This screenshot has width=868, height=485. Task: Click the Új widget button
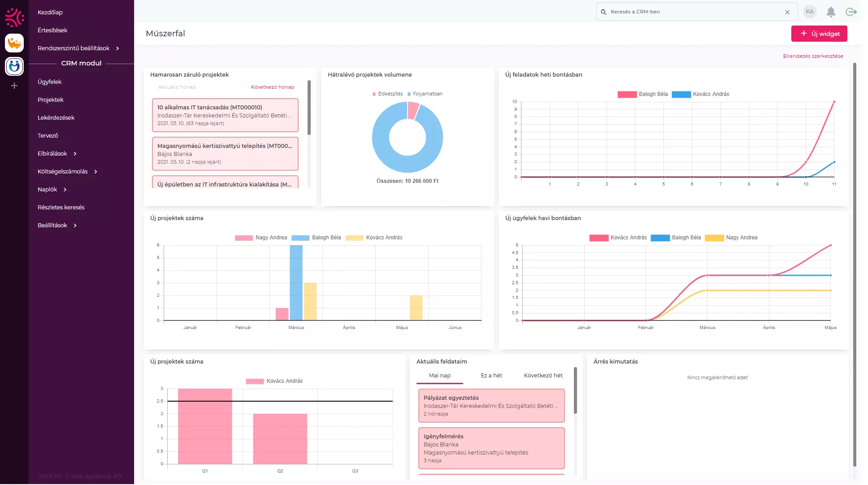pos(819,34)
